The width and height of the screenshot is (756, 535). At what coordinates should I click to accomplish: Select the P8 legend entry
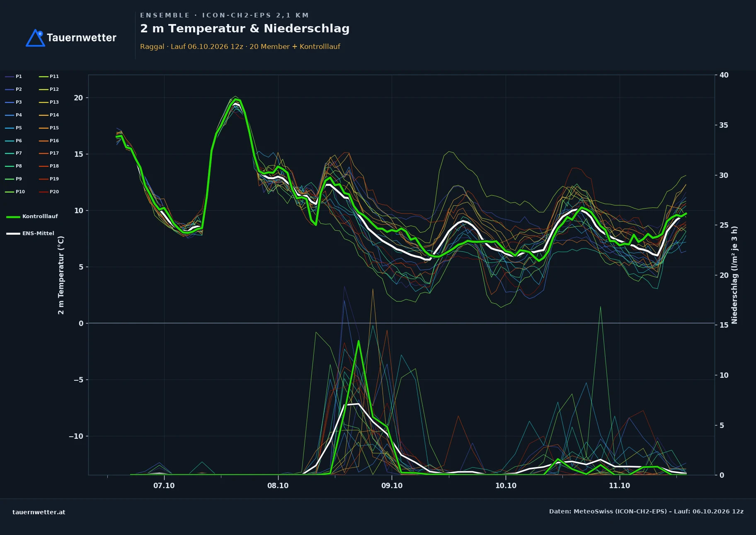pyautogui.click(x=14, y=166)
